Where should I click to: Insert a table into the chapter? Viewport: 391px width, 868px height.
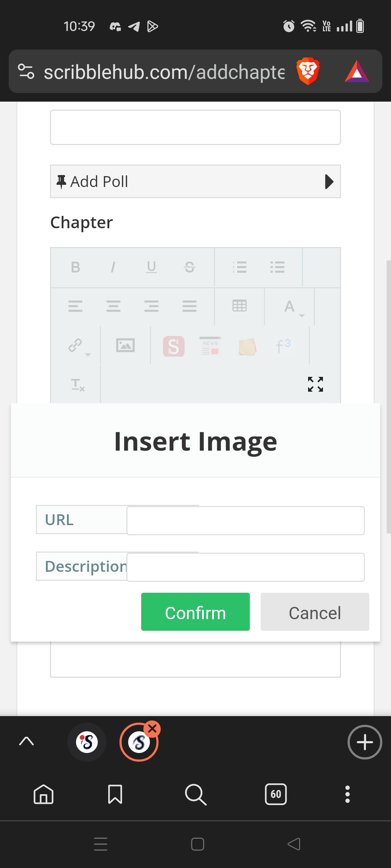pyautogui.click(x=240, y=306)
